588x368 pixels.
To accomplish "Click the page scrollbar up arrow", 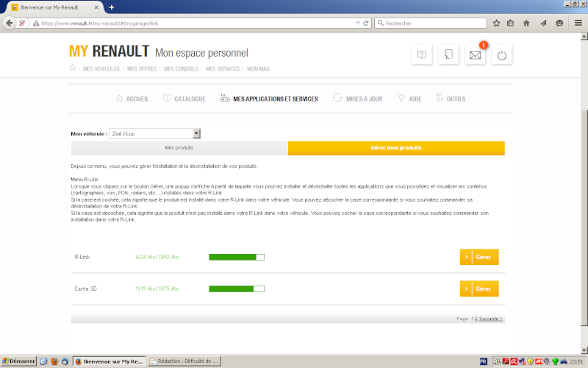I will [584, 36].
